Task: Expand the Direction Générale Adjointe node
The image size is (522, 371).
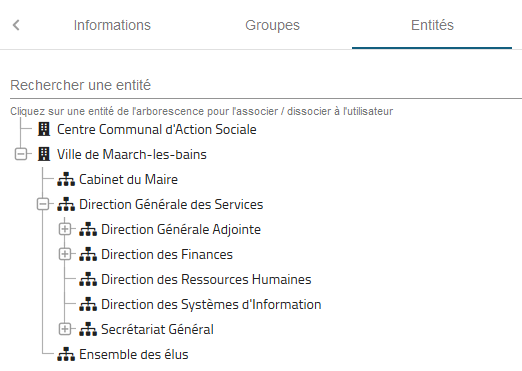Action: 65,229
